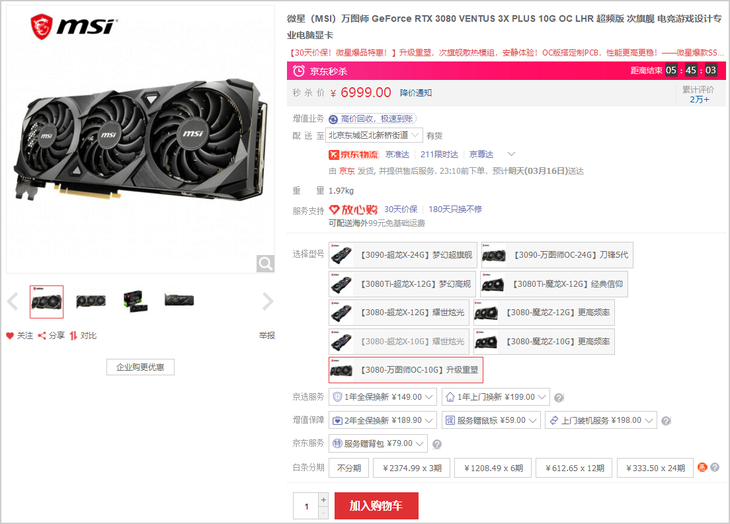Select 3080Ti-魔龙X-12G model variant
Image resolution: width=730 pixels, height=524 pixels.
(554, 284)
